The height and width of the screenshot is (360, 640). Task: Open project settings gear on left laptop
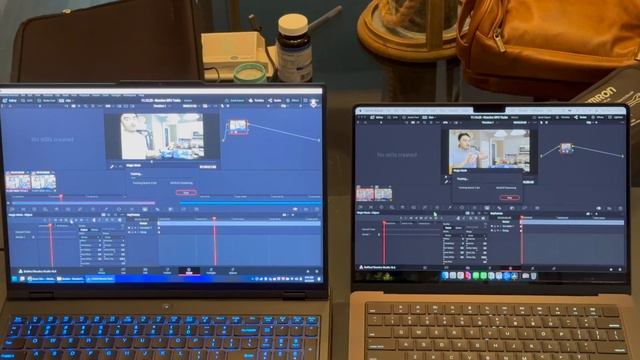(x=316, y=271)
